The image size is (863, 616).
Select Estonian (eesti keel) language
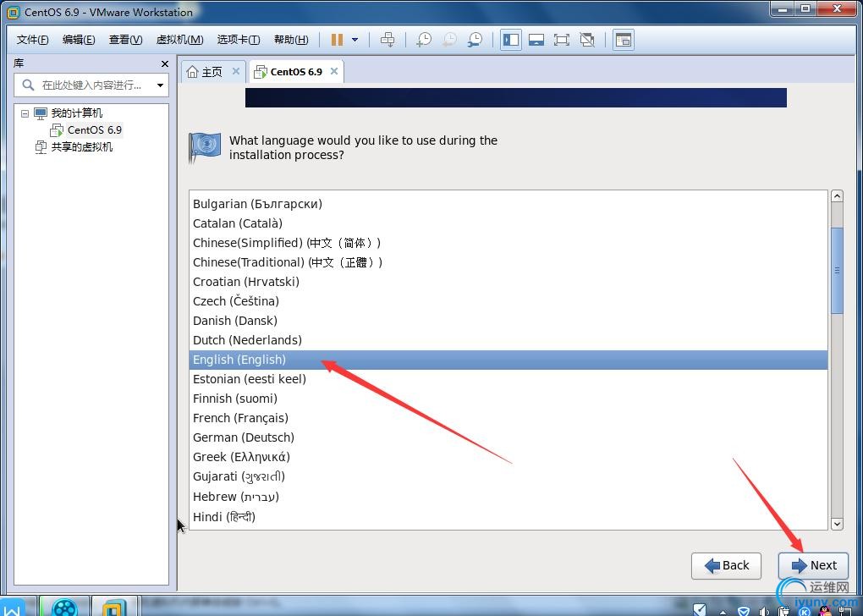(x=508, y=379)
